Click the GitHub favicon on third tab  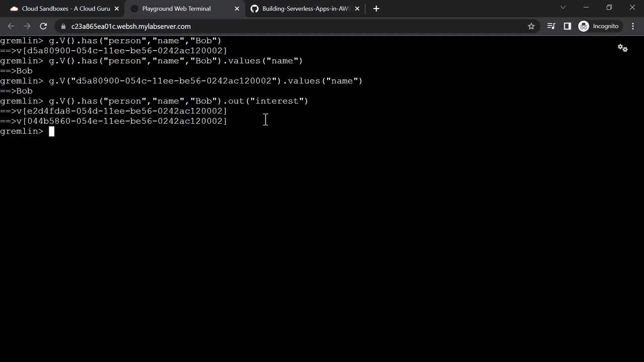[255, 9]
